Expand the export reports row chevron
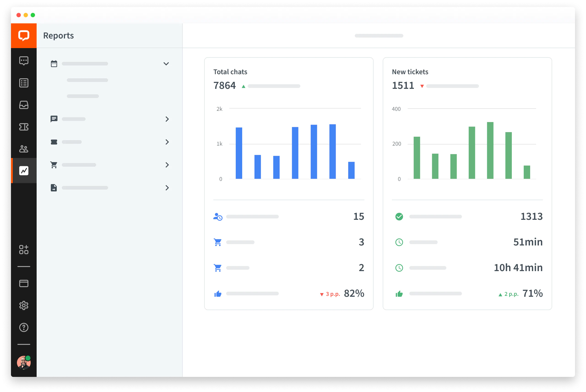Image resolution: width=586 pixels, height=392 pixels. pos(167,188)
